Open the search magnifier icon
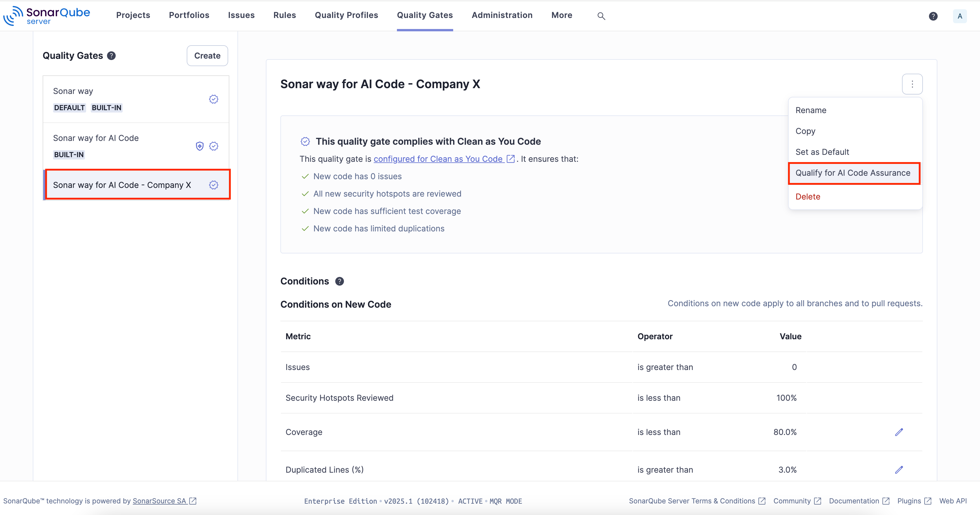This screenshot has width=980, height=515. [x=601, y=16]
